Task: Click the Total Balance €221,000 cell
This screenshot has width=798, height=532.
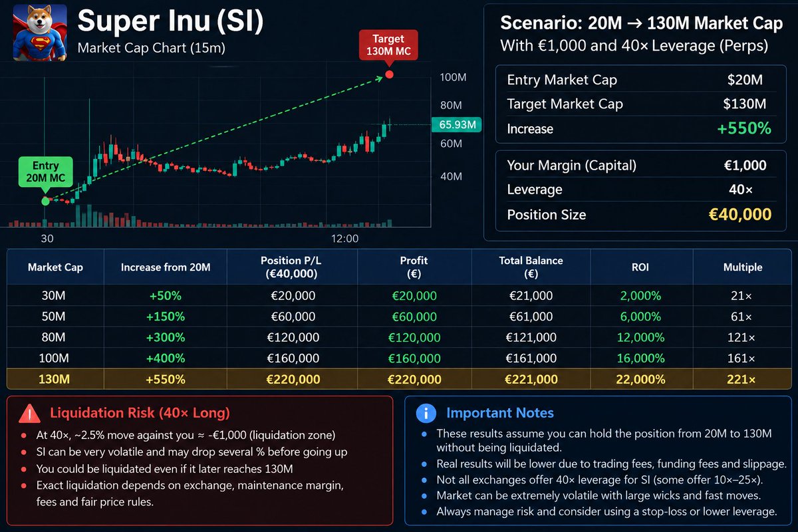Action: pyautogui.click(x=531, y=380)
